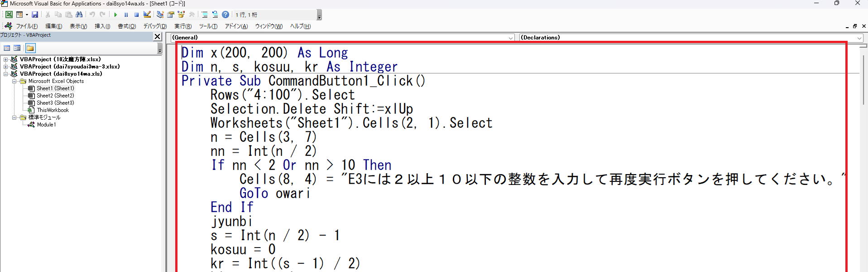Click the View Microsoft Excel icon
This screenshot has height=272, width=868.
click(9, 15)
